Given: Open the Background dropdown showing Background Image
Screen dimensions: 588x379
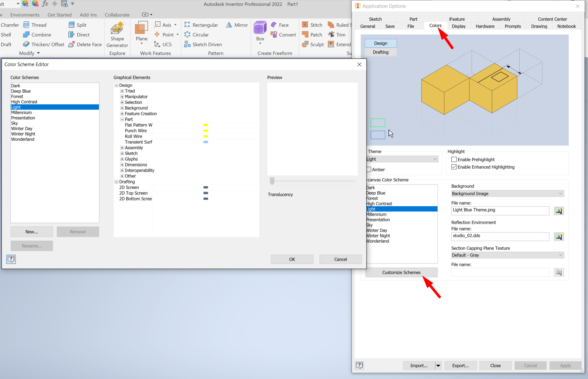Looking at the screenshot, I should [507, 193].
